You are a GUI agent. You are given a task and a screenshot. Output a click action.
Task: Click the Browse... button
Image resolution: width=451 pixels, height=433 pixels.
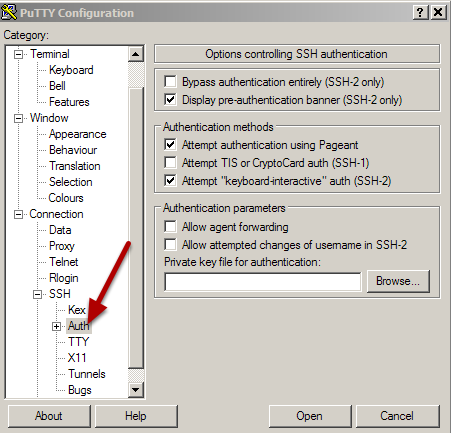tap(398, 281)
